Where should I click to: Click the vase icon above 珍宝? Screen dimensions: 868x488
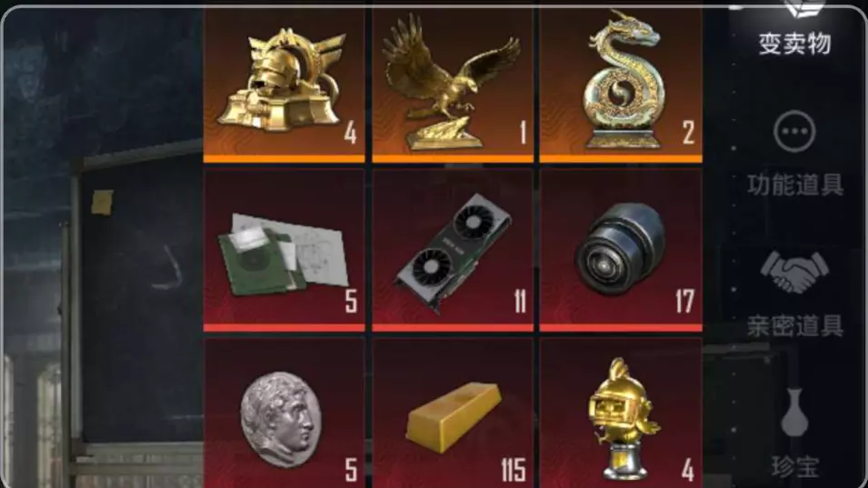(794, 412)
